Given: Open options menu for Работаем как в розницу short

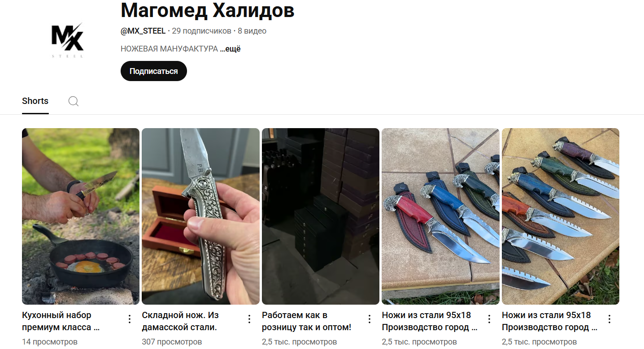Looking at the screenshot, I should [x=370, y=319].
